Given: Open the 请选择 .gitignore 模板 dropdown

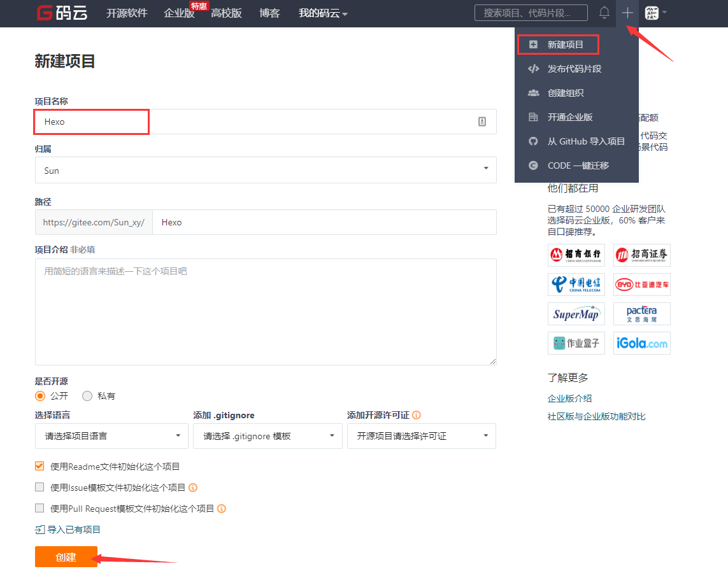Looking at the screenshot, I should point(268,436).
